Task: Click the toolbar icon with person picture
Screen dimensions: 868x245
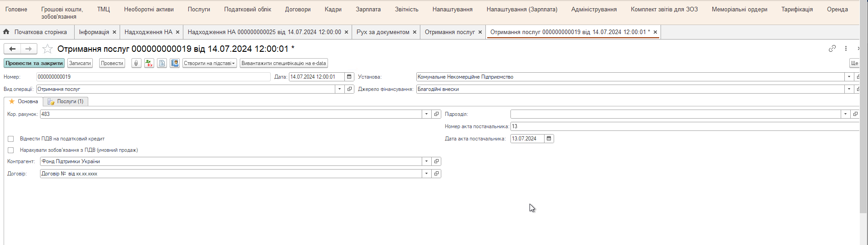Action: point(175,63)
